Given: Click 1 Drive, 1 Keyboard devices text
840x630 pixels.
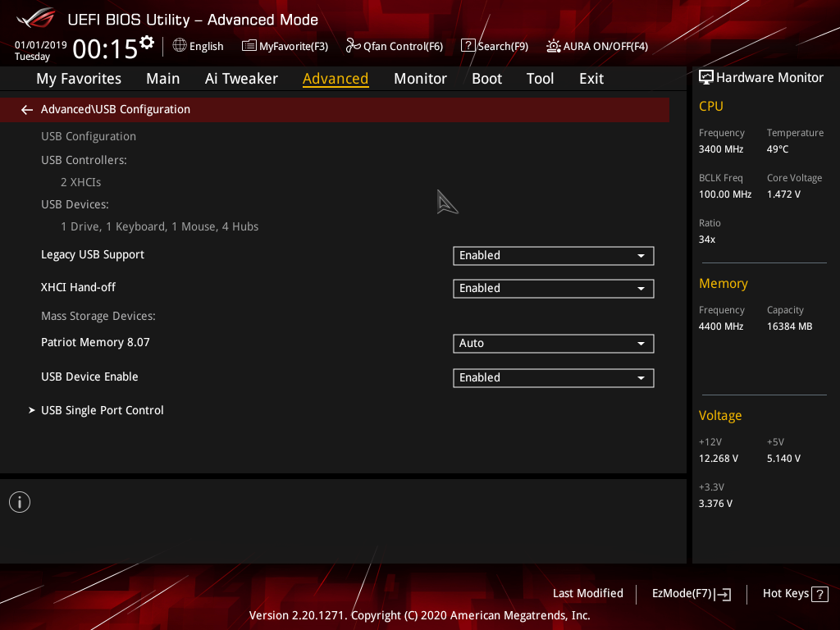Looking at the screenshot, I should (160, 226).
